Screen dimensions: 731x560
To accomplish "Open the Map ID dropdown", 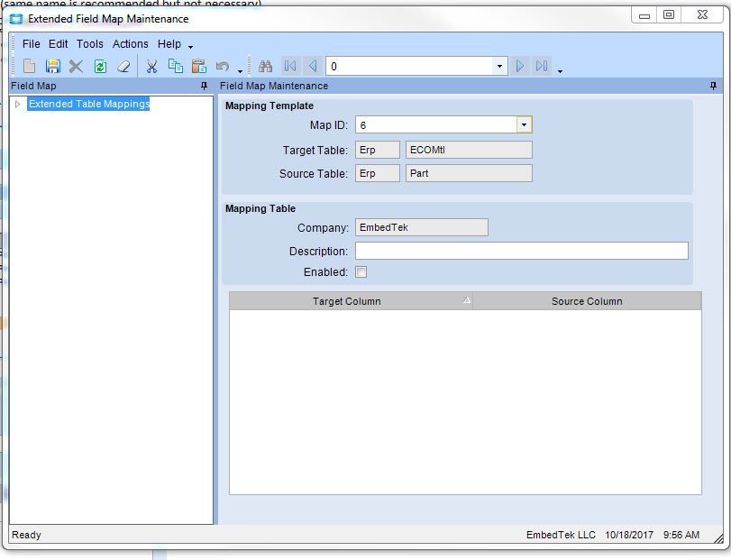I will [524, 125].
